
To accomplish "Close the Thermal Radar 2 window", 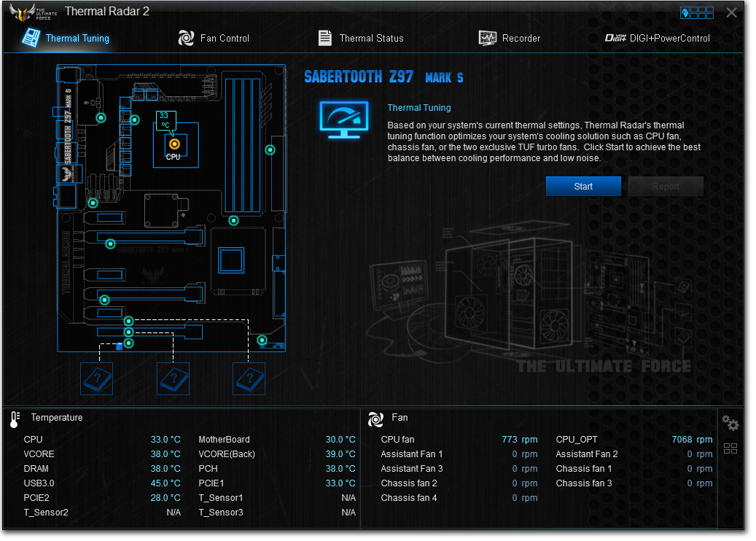I will point(731,12).
